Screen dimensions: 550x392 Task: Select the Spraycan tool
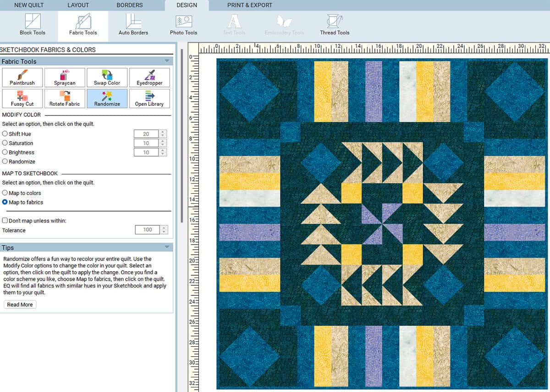(65, 77)
